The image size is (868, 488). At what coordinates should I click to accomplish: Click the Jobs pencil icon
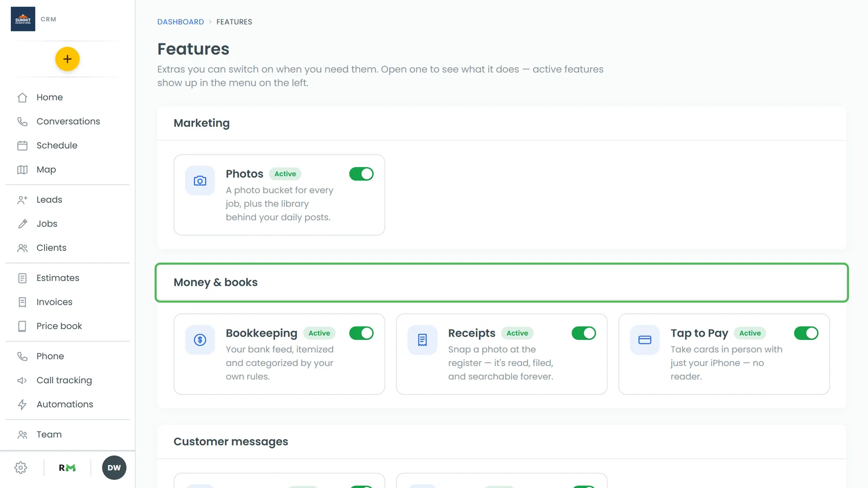tap(22, 224)
